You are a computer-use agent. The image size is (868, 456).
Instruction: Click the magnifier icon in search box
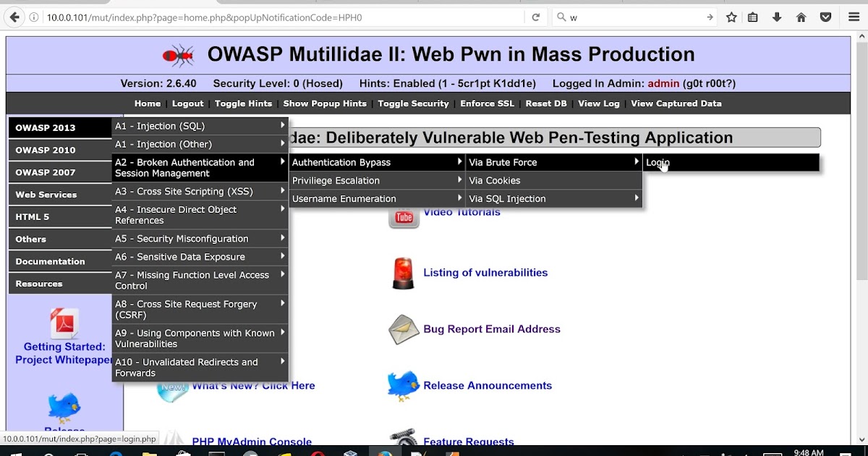(561, 17)
